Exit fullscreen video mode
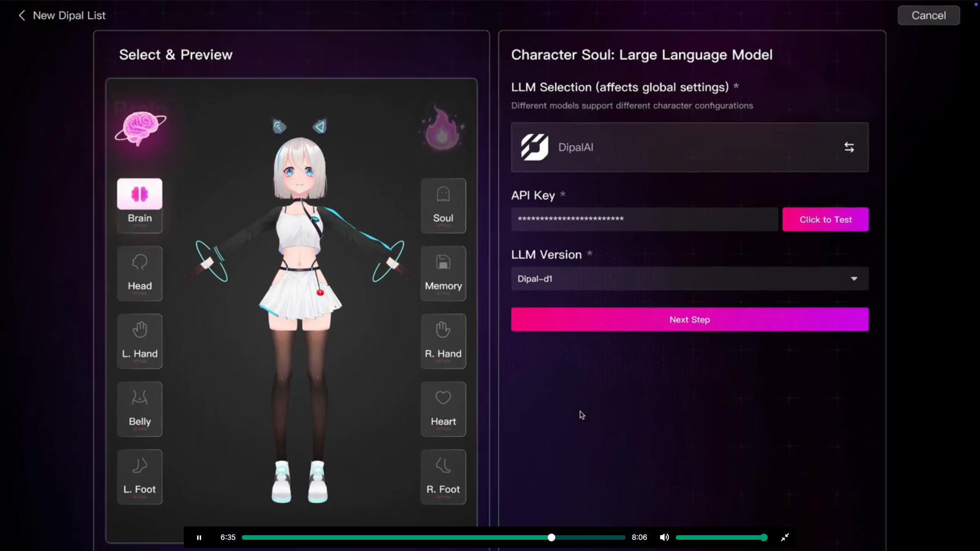The width and height of the screenshot is (980, 551). pos(785,537)
